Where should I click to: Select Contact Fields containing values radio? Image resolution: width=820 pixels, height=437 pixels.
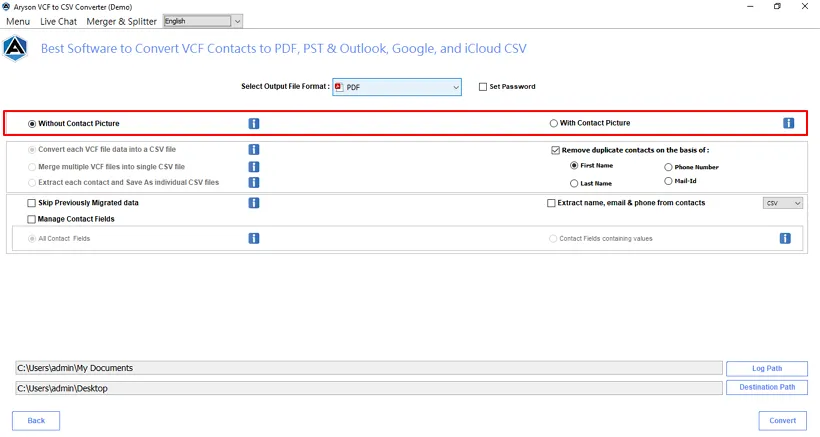pos(553,238)
